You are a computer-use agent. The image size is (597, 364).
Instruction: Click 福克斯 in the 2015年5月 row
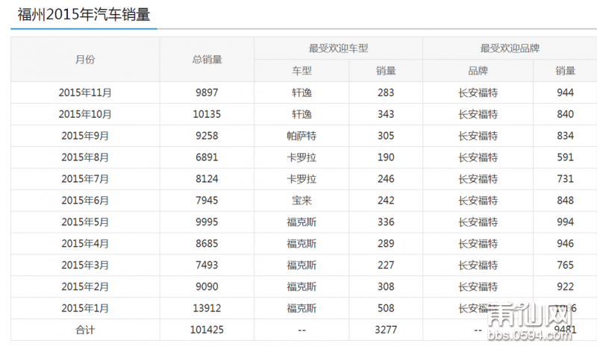301,222
